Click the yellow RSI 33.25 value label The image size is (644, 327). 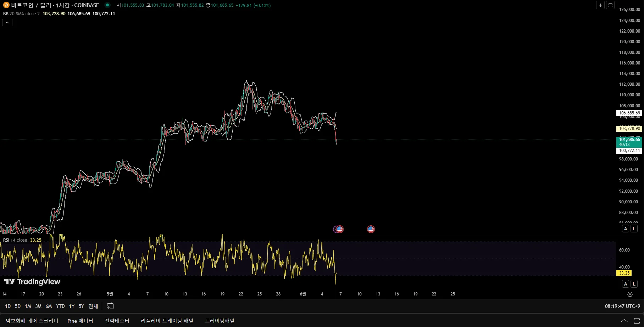(x=624, y=273)
